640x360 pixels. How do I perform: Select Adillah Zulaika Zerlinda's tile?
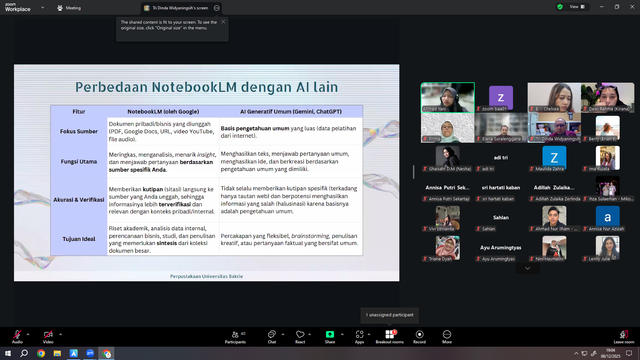click(x=554, y=188)
